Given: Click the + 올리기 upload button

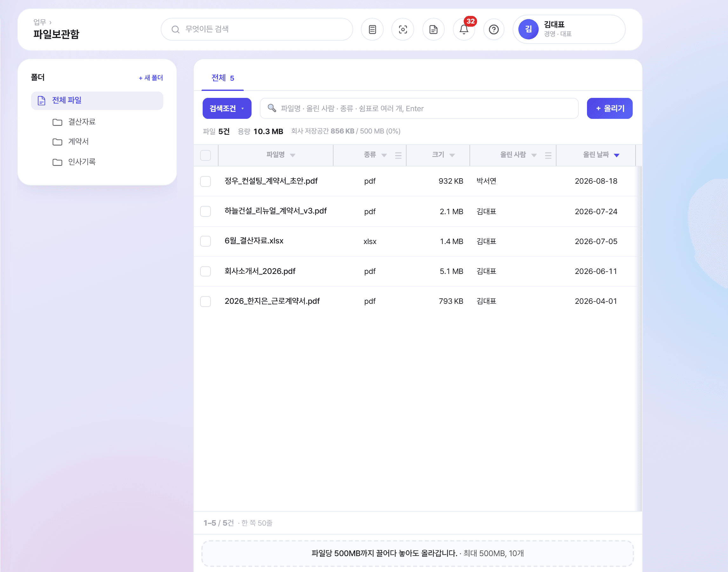Looking at the screenshot, I should tap(610, 108).
